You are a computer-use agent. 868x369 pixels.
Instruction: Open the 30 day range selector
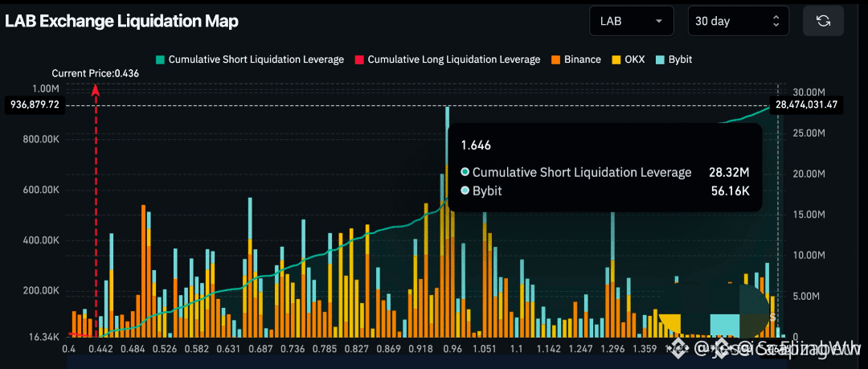tap(739, 21)
